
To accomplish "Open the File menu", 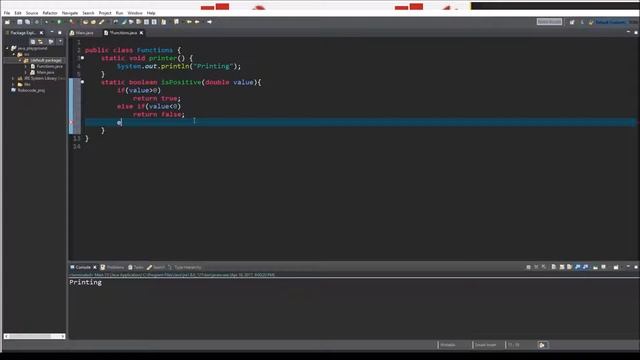I will 7,13.
